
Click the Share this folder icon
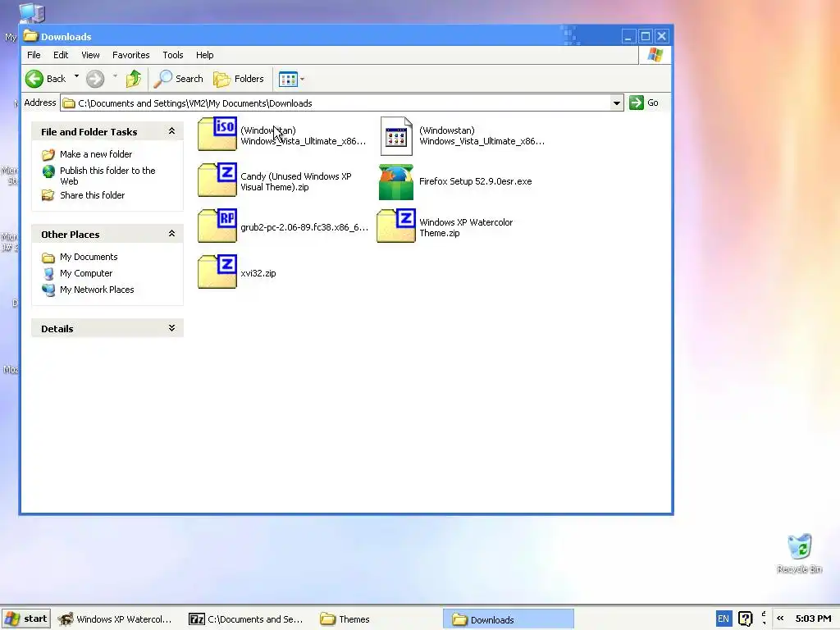[x=48, y=195]
